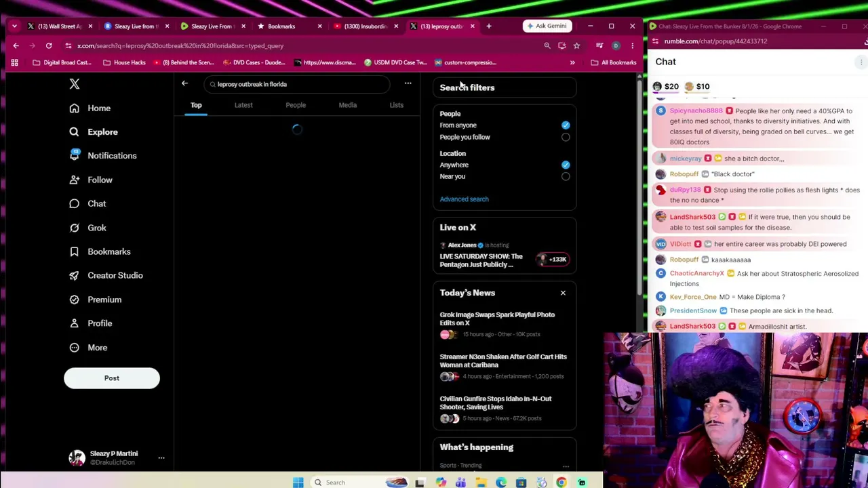
Task: Open Microsoft Edge from the taskbar
Action: (x=501, y=483)
